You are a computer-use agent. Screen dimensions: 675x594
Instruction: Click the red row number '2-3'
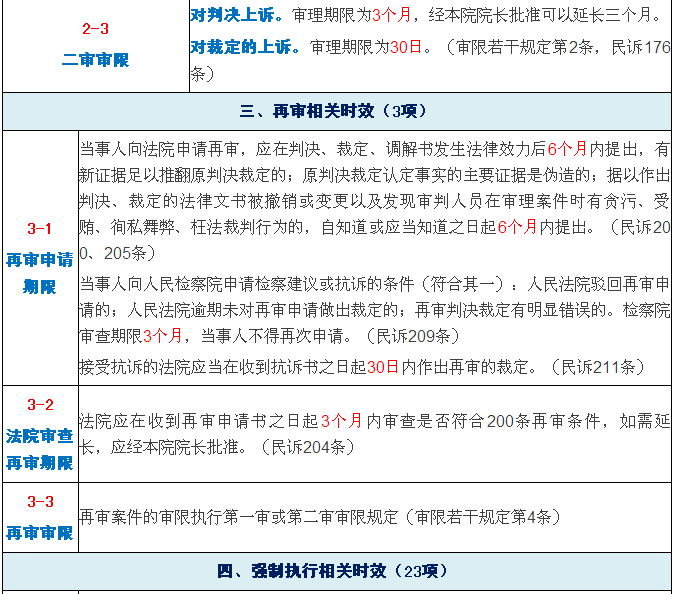point(95,29)
